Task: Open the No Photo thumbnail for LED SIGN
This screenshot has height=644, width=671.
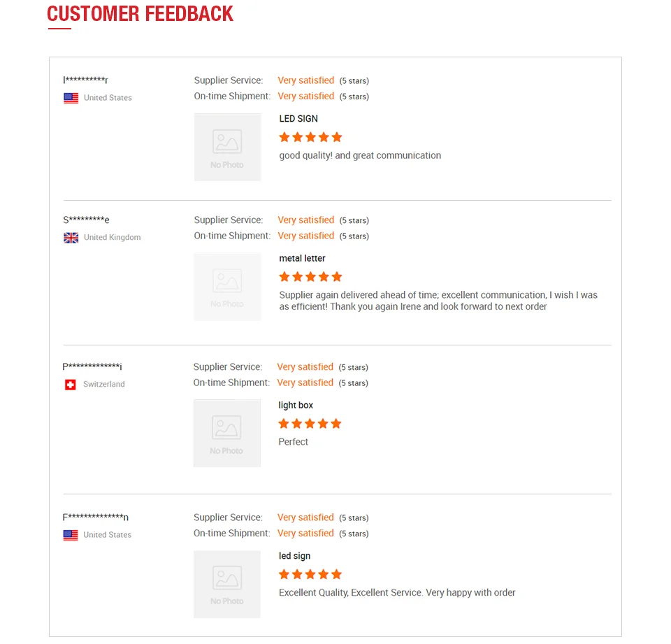Action: click(227, 147)
